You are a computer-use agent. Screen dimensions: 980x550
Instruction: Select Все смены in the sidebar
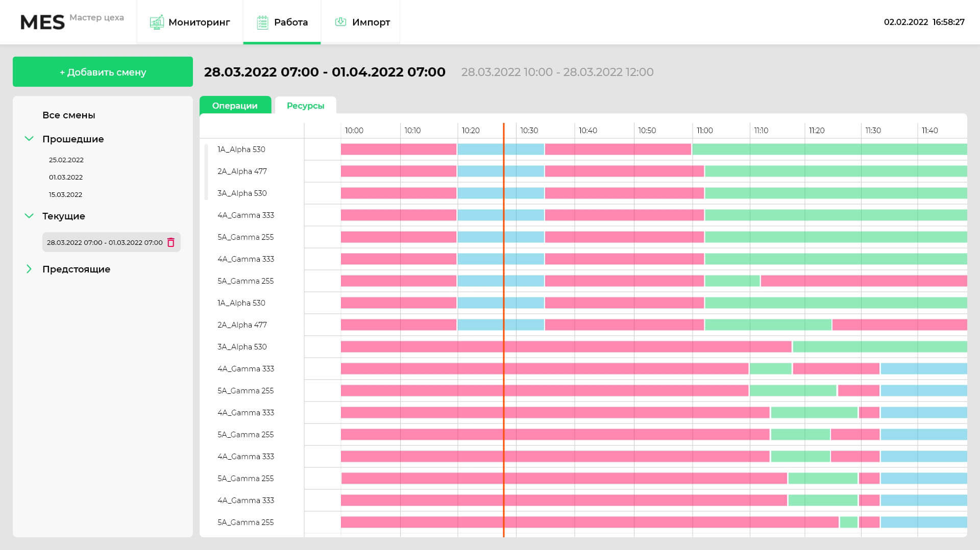pos(69,115)
